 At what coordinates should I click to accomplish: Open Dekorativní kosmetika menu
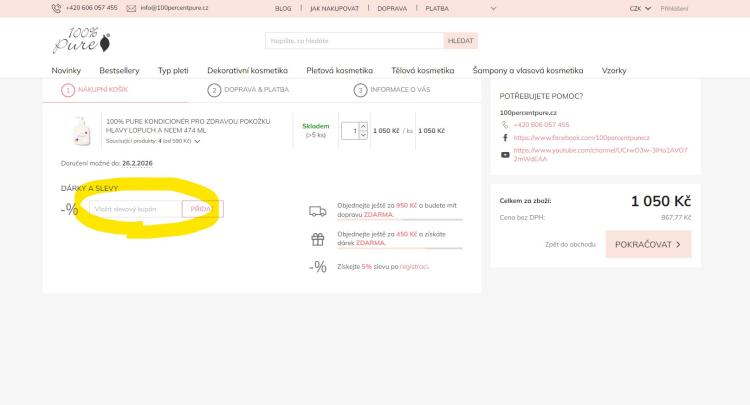click(x=247, y=70)
